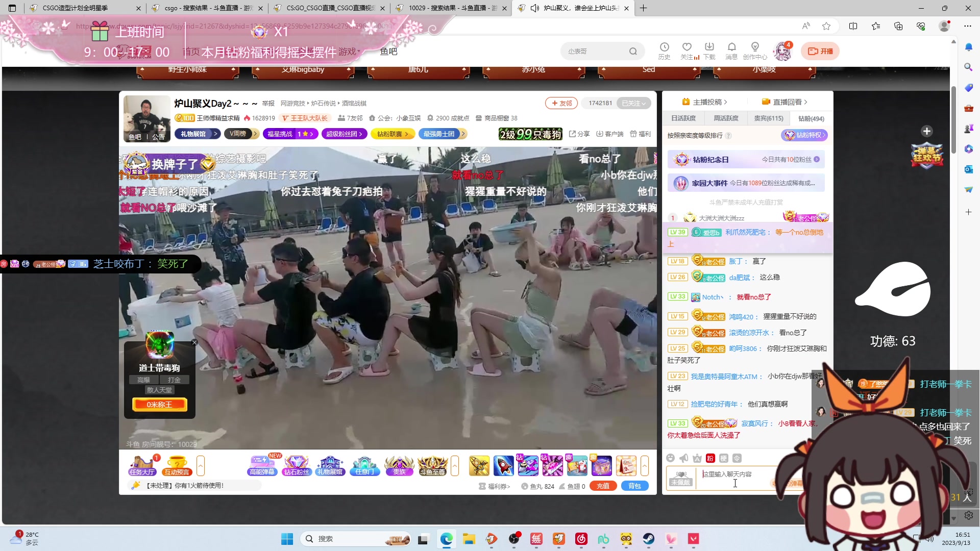Open the 任务大厅 task hall icon
The width and height of the screenshot is (980, 551).
(x=142, y=465)
